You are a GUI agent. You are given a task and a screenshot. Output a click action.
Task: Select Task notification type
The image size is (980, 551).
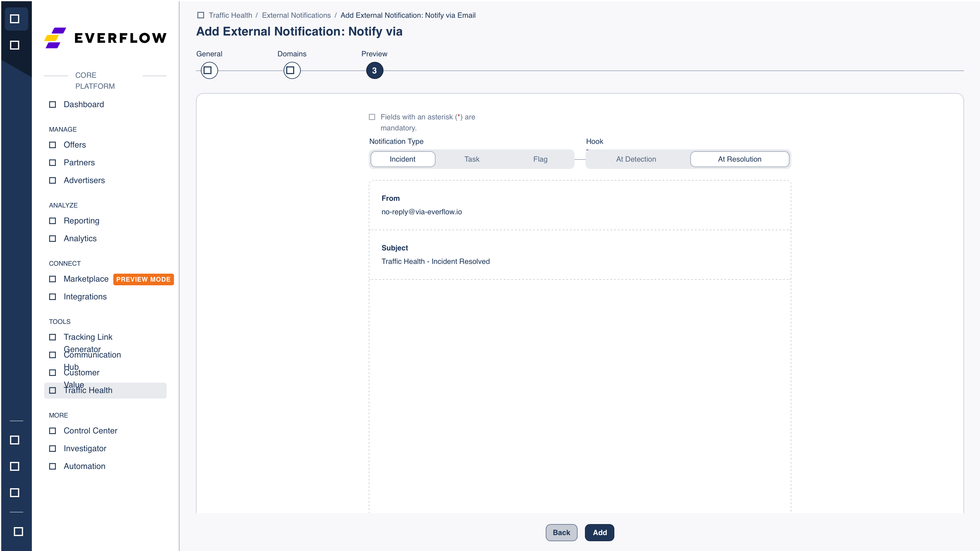[472, 159]
